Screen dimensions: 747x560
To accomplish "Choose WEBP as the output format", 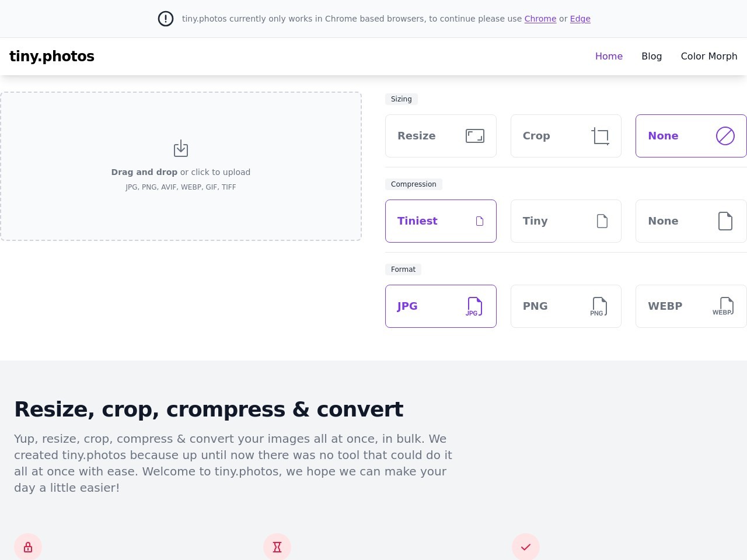I will tap(665, 306).
